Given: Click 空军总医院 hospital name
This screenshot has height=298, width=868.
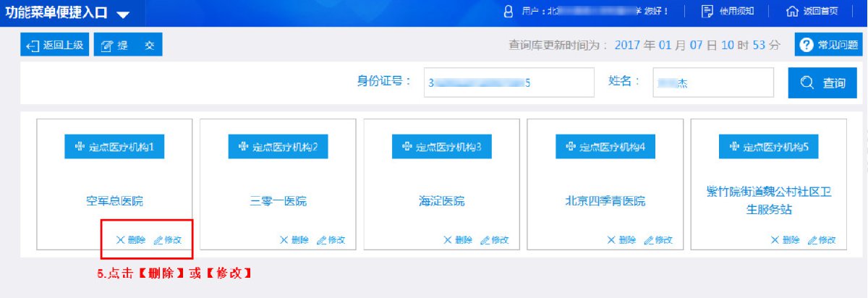Looking at the screenshot, I should [114, 201].
